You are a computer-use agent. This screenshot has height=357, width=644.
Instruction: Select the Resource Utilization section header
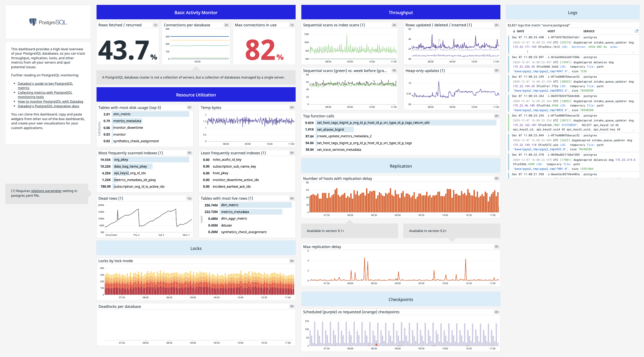(x=196, y=95)
